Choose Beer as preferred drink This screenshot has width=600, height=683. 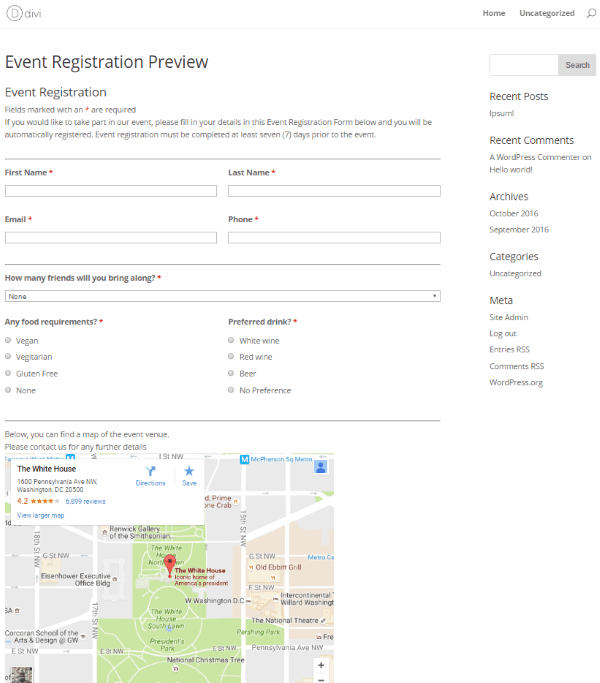pyautogui.click(x=231, y=373)
